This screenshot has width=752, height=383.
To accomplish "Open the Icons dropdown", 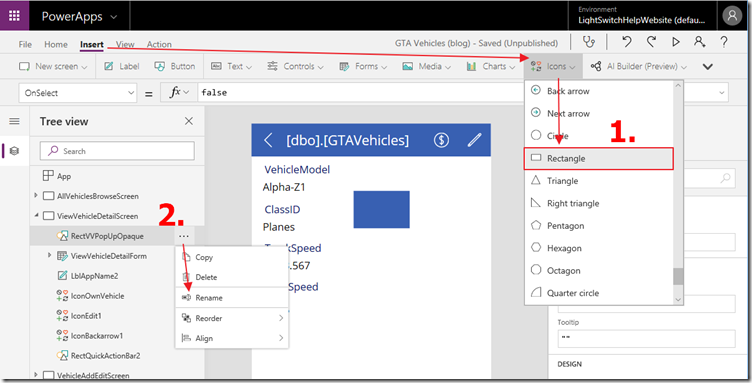I will [553, 67].
